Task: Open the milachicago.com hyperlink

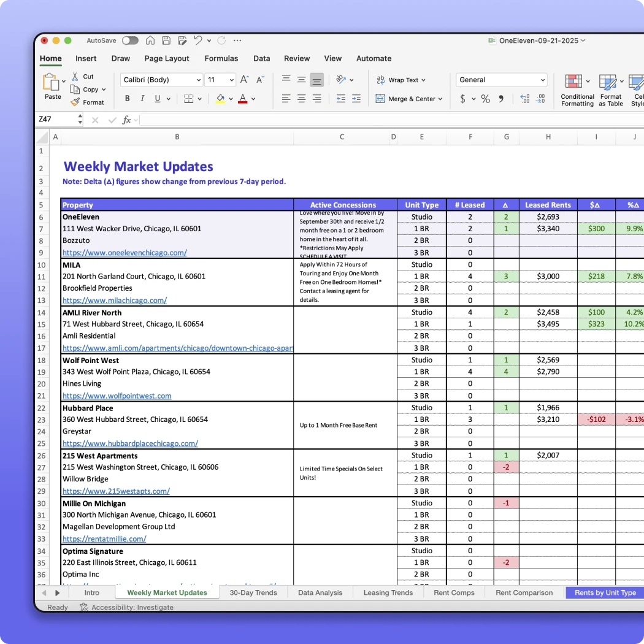Action: coord(115,301)
